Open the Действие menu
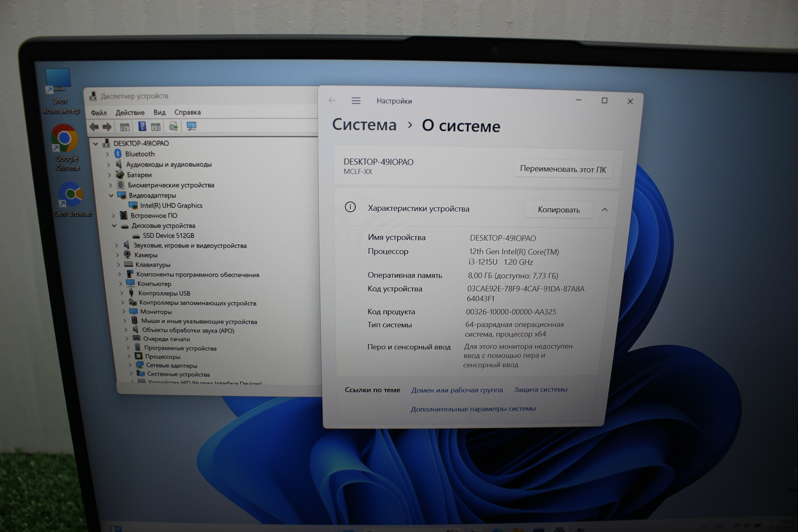Image resolution: width=798 pixels, height=532 pixels. pos(130,113)
